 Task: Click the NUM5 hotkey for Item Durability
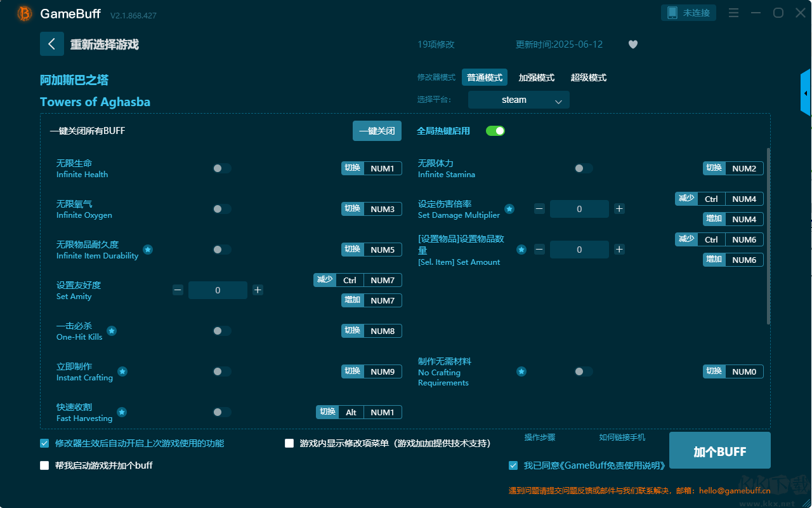[x=372, y=250]
